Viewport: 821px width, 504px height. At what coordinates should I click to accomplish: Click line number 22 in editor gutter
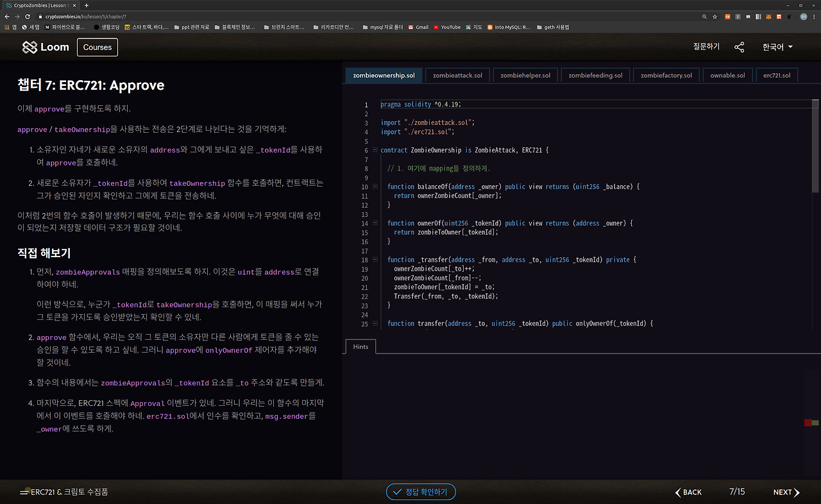[x=365, y=297]
